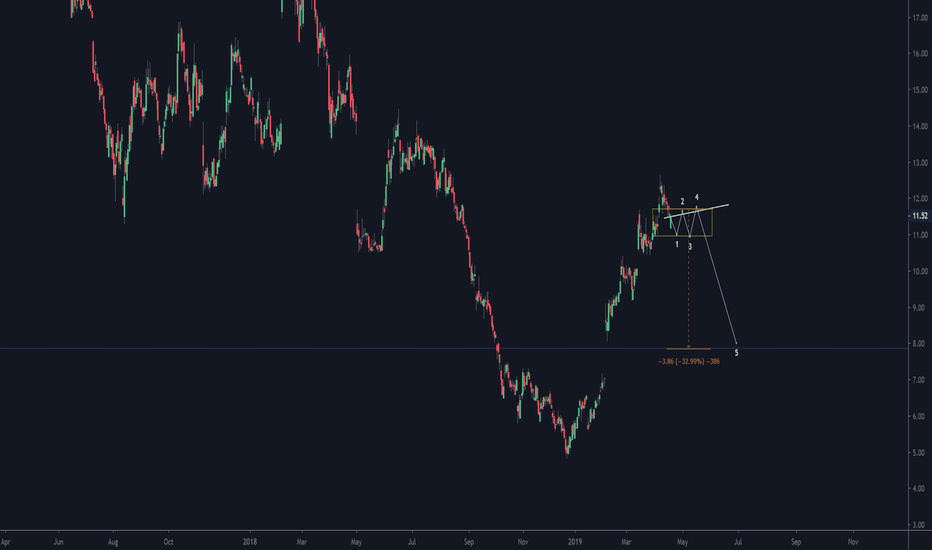Click the 2018 year label on time axis

[250, 542]
